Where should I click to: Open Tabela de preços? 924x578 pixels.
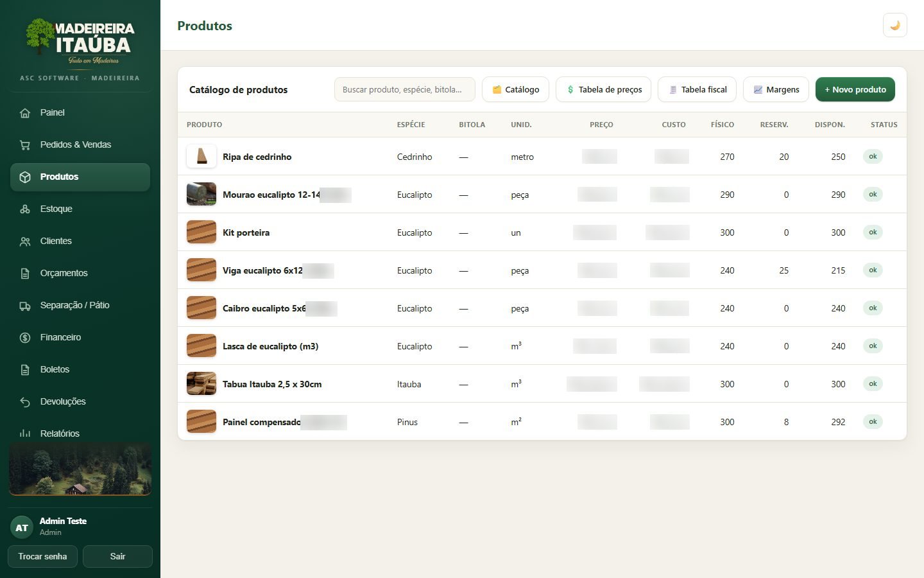[604, 89]
